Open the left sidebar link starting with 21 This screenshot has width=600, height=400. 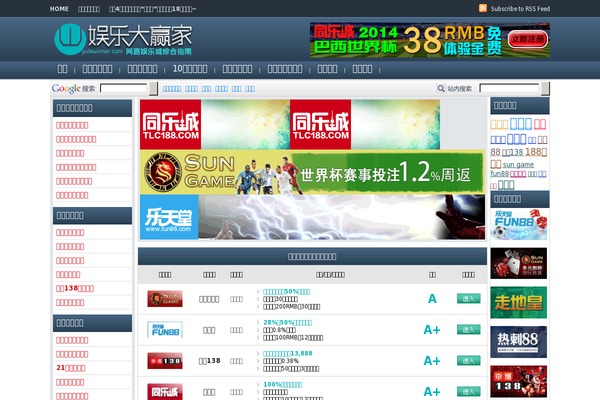(x=71, y=367)
